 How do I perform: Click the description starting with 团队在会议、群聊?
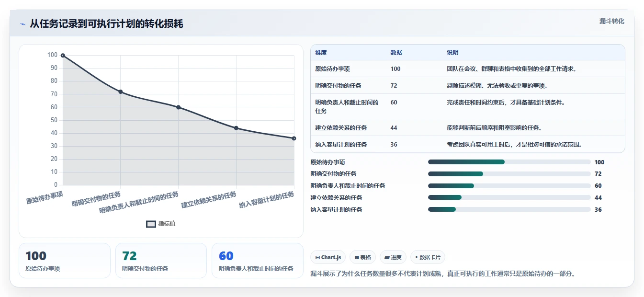point(512,69)
